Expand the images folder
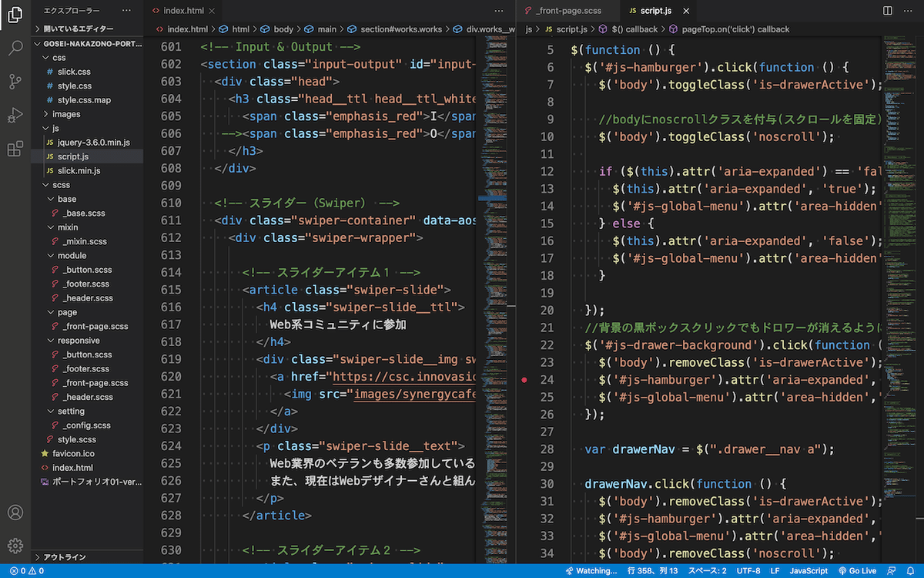The image size is (924, 578). click(x=87, y=114)
